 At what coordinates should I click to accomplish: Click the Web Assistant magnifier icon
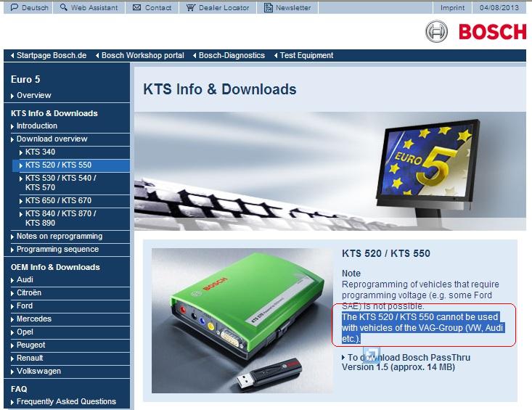pos(64,8)
